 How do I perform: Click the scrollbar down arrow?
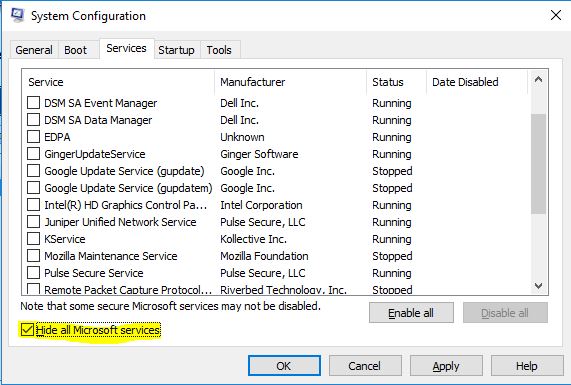pyautogui.click(x=538, y=286)
